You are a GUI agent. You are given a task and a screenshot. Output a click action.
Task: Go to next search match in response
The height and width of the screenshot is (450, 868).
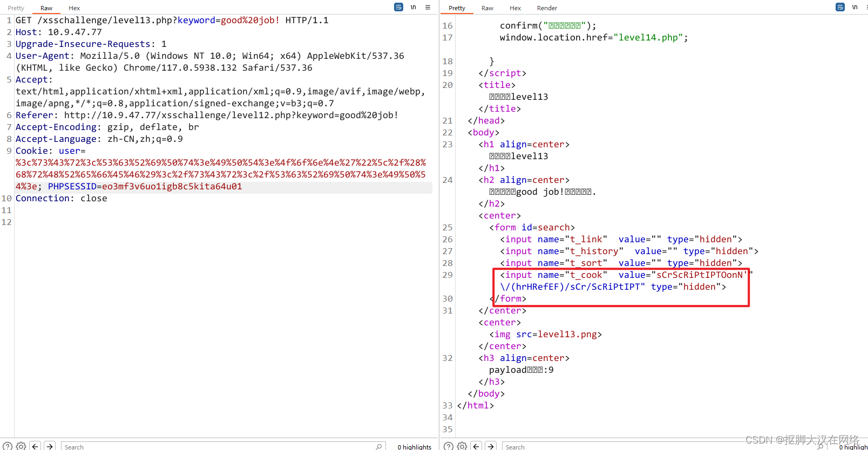click(491, 446)
